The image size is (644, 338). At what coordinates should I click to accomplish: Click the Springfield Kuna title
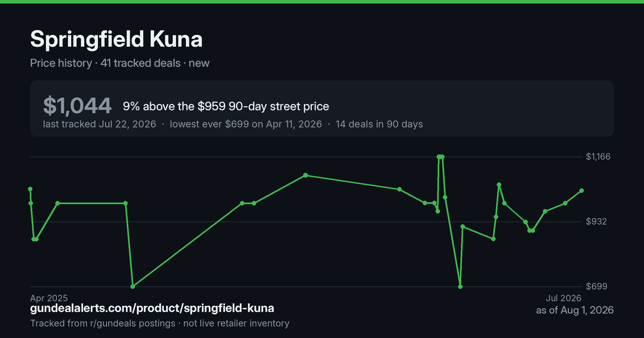tap(116, 40)
